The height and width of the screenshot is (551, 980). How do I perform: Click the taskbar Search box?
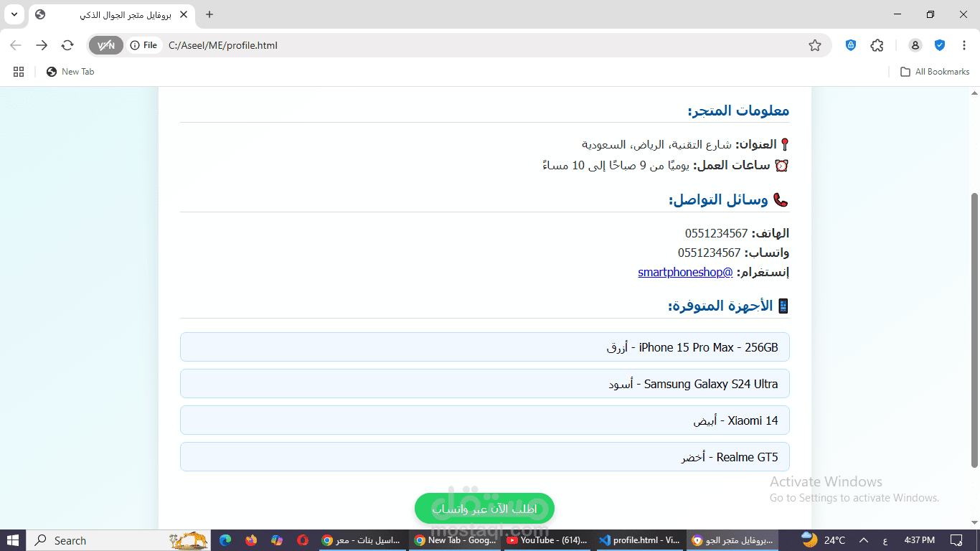click(120, 540)
